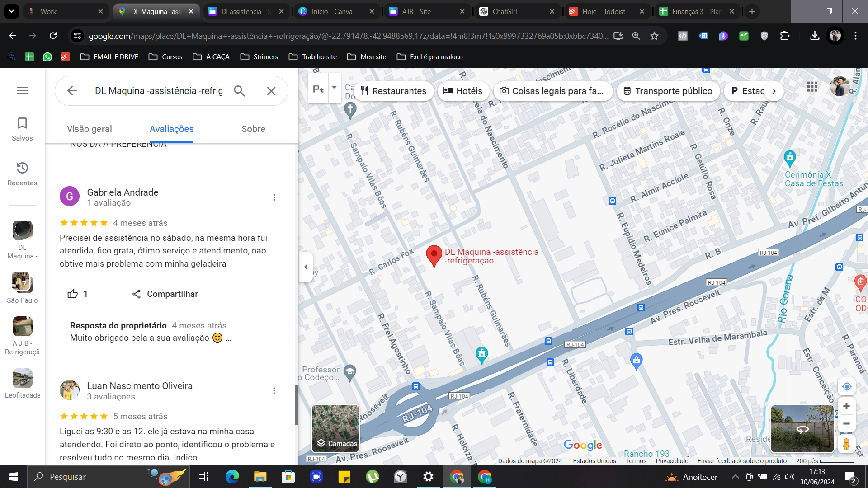Screen dimensions: 868x488
Task: Expand the owner's reply ellipsis
Action: click(x=228, y=338)
